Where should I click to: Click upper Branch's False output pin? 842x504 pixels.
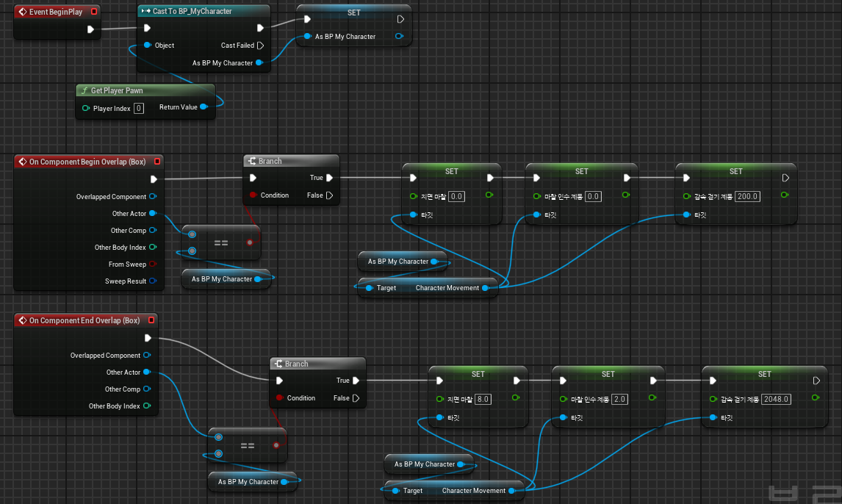coord(330,195)
